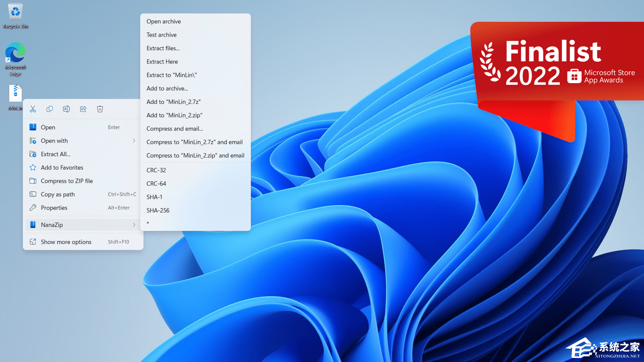This screenshot has height=362, width=644.
Task: Calculate SHA-256 hash
Action: tap(195, 210)
